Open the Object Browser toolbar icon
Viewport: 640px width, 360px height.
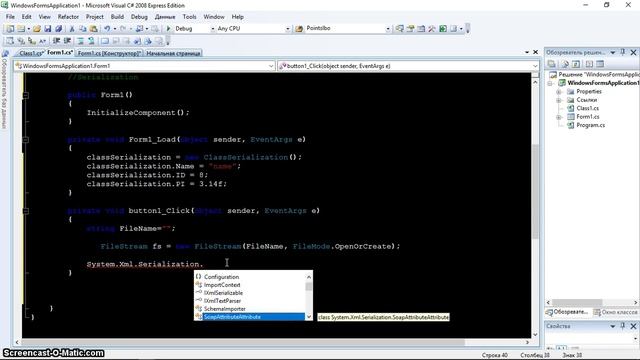pyautogui.click(x=421, y=29)
